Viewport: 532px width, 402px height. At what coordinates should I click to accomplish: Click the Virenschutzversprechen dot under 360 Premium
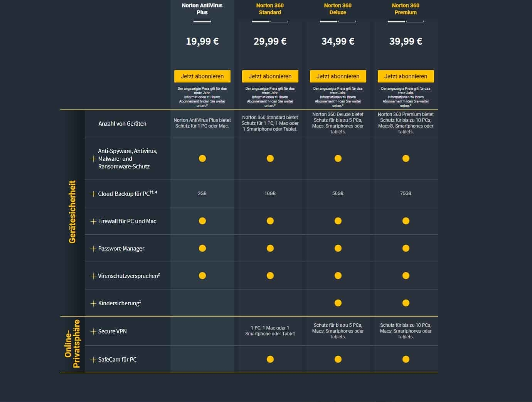[406, 276]
